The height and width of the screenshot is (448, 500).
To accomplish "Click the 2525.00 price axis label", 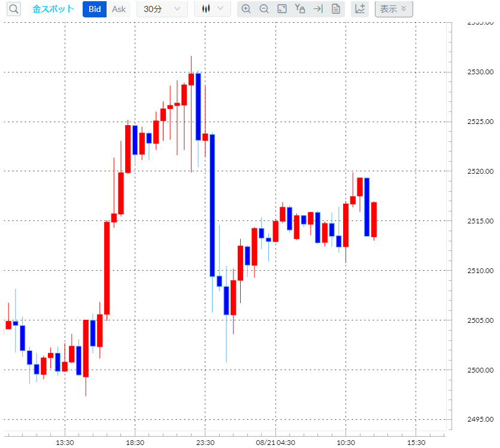I will click(x=480, y=122).
